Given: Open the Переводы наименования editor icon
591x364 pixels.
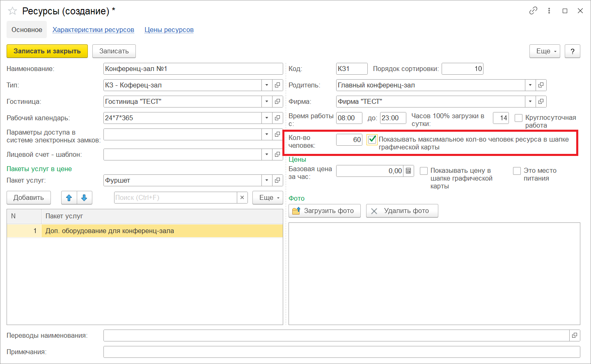Looking at the screenshot, I should (575, 335).
